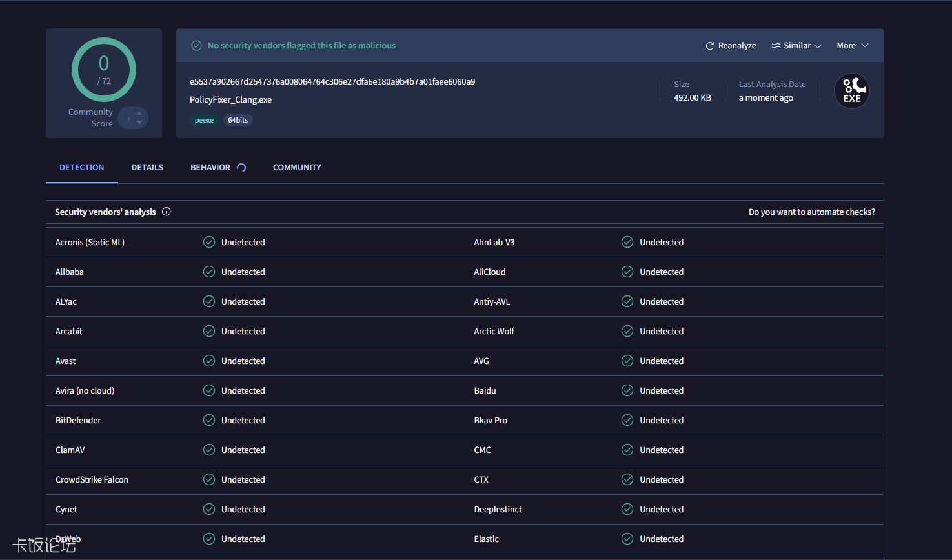Open the More dropdown menu
The image size is (952, 560).
pos(852,46)
